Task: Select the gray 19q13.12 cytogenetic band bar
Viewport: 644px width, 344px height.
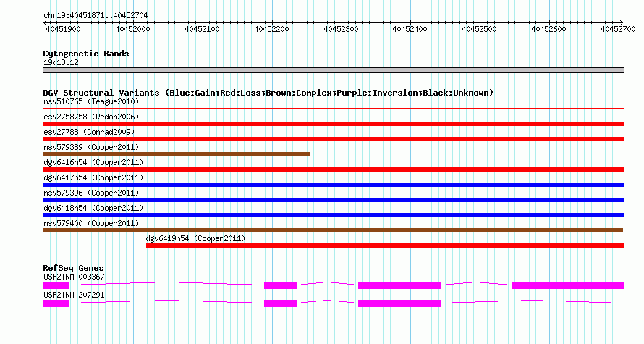Action: point(333,70)
